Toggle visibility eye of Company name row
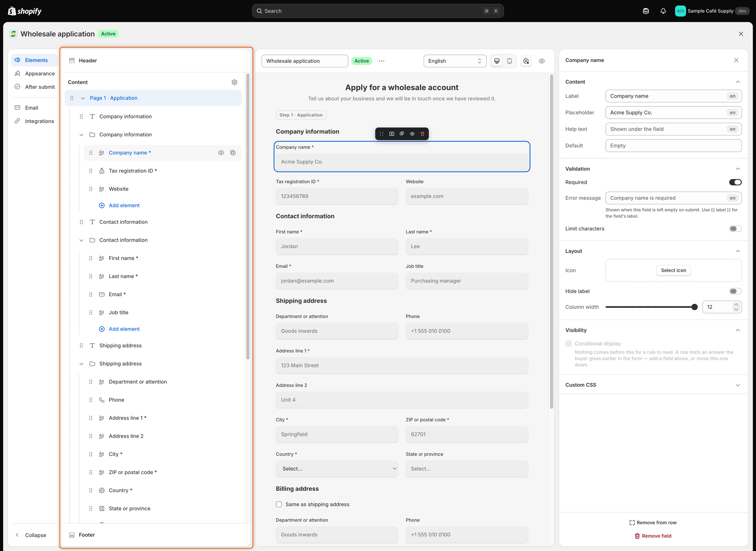This screenshot has height=551, width=756. point(221,153)
